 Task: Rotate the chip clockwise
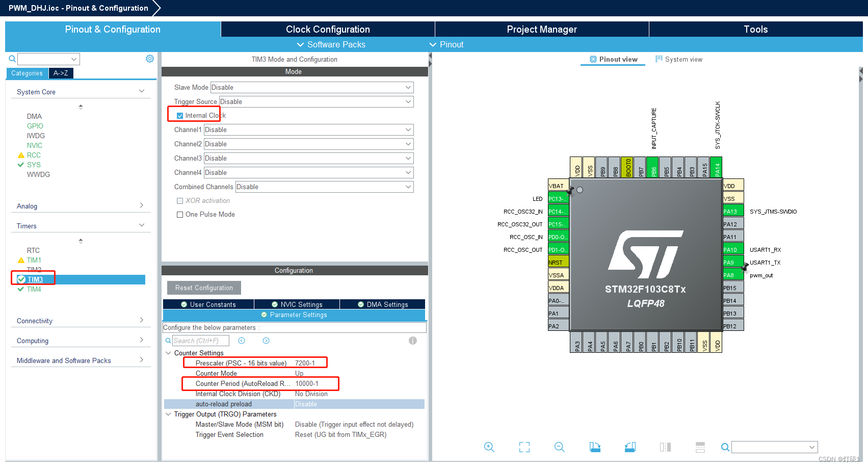(x=595, y=447)
